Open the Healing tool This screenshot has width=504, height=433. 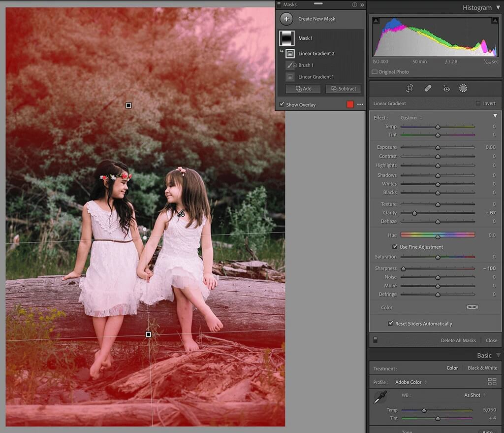tap(427, 88)
